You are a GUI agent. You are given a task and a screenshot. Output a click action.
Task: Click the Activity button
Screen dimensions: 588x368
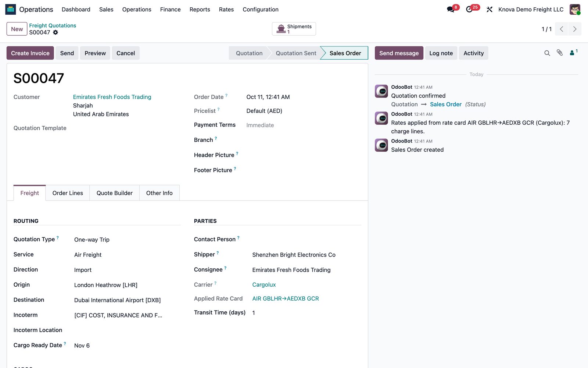474,53
